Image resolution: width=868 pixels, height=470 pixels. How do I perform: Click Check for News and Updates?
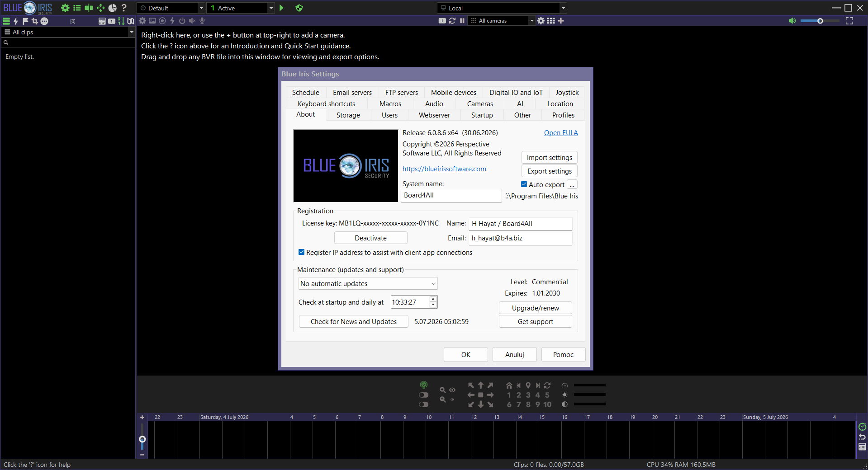coord(353,322)
